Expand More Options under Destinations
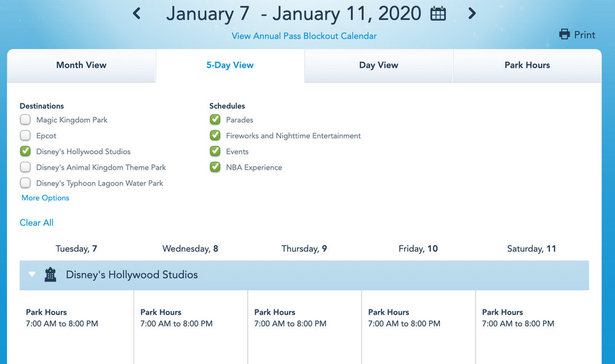 46,198
